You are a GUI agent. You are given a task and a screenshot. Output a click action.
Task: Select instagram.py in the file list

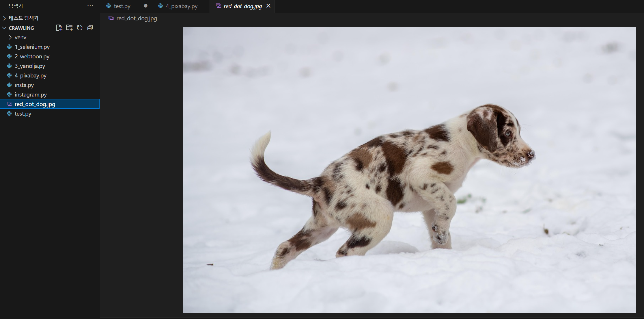[x=31, y=94]
